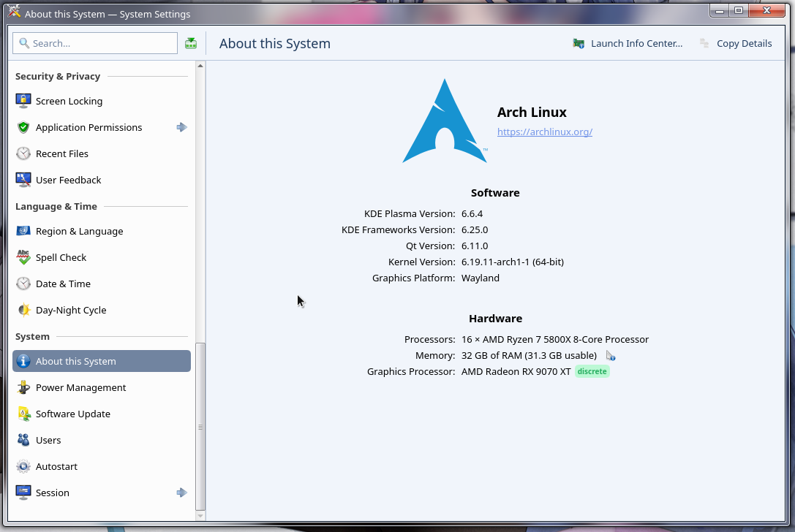Click the Users people icon
Screen dimensions: 795x532
pyautogui.click(x=23, y=440)
